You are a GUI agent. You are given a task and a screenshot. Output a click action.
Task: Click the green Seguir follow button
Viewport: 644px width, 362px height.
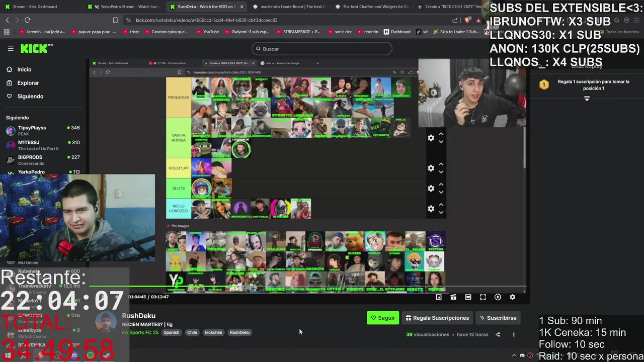383,318
